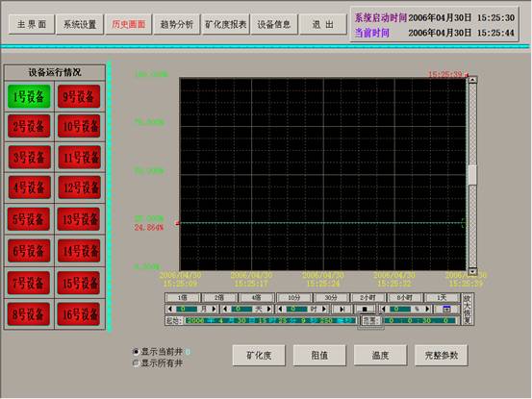The image size is (532, 399).
Task: Go to 主界面 main screen
Action: (32, 24)
